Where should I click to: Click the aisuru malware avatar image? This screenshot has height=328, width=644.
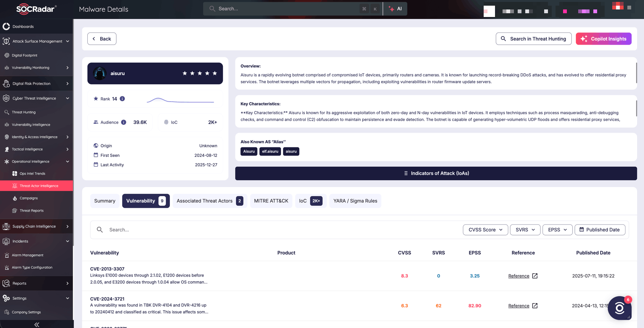100,73
